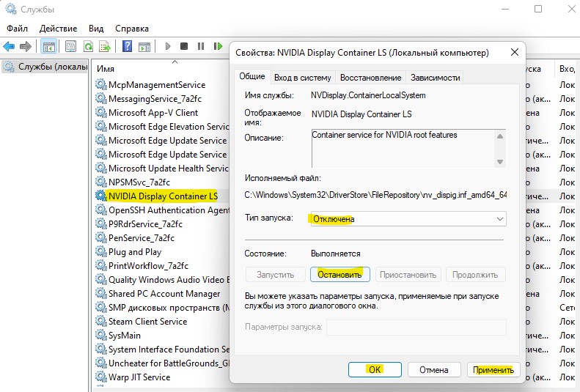Click the Имя column header

tap(160, 68)
